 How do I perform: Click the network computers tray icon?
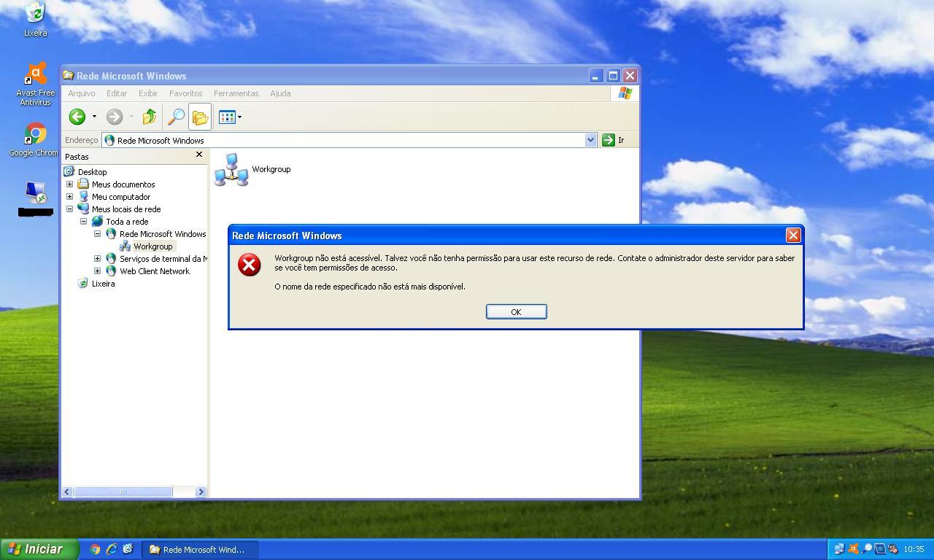839,549
